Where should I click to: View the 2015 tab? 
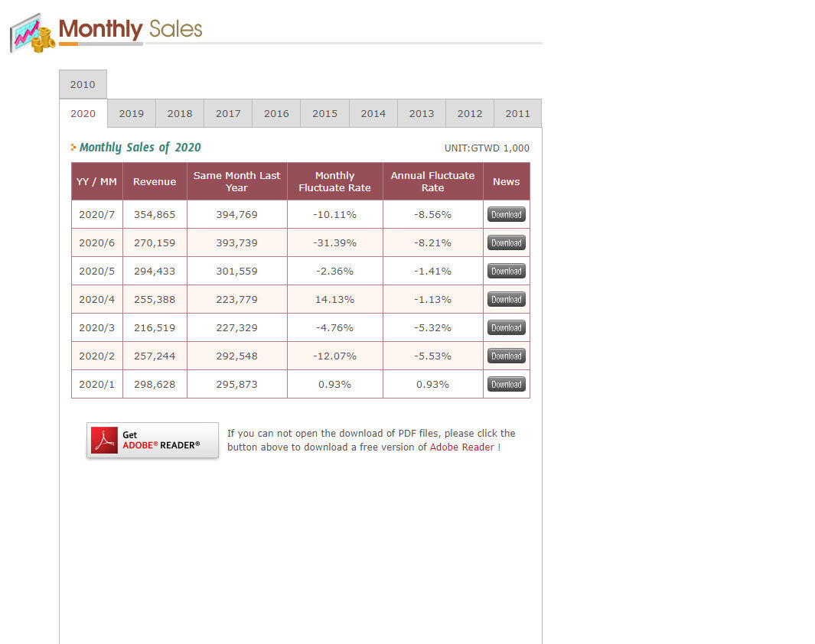point(325,113)
